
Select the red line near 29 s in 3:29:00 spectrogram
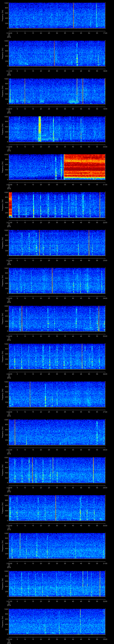[x=56, y=508]
